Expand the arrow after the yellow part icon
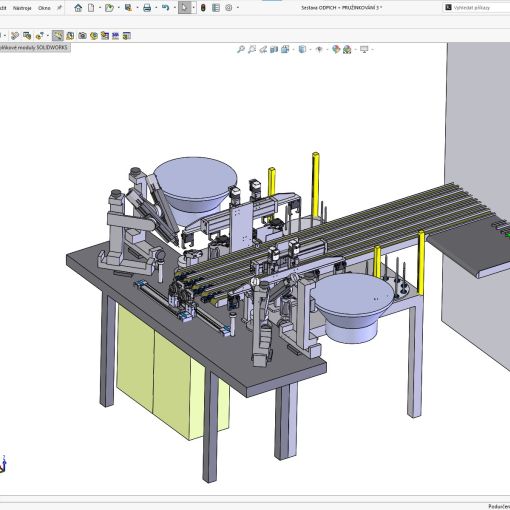510x510 pixels. [48, 36]
